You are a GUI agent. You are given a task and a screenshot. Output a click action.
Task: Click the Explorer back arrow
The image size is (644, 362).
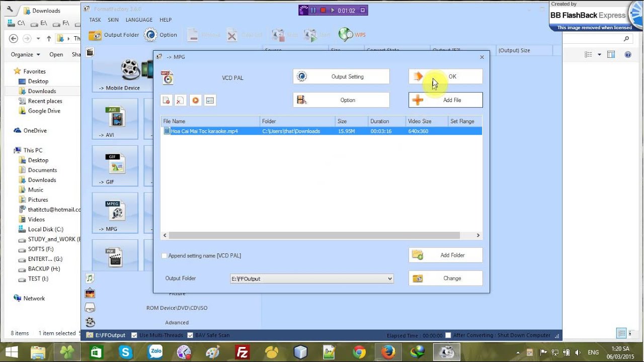[x=14, y=38]
